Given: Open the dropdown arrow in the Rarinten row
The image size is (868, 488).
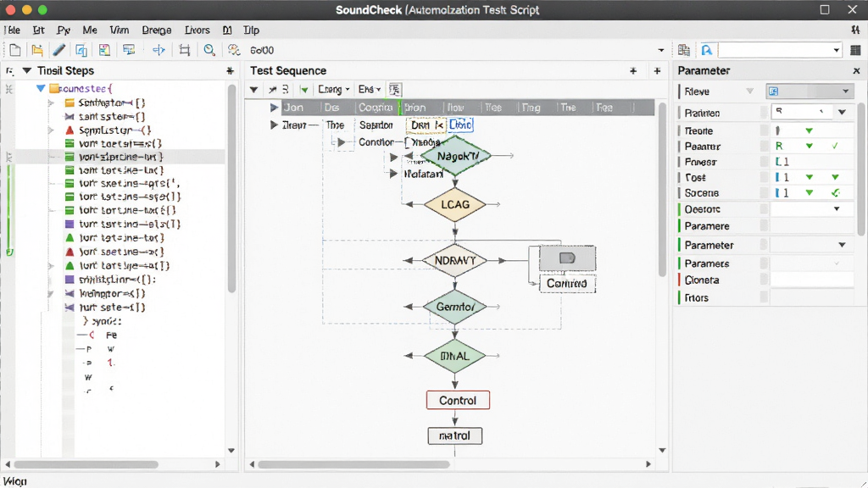Looking at the screenshot, I should click(x=842, y=113).
